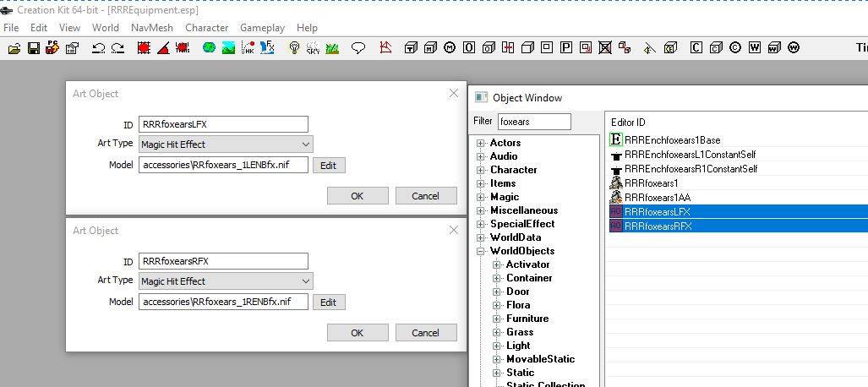Confirm OK in RRRfoxearsLFX Art Object dialog
The height and width of the screenshot is (387, 868).
point(358,196)
